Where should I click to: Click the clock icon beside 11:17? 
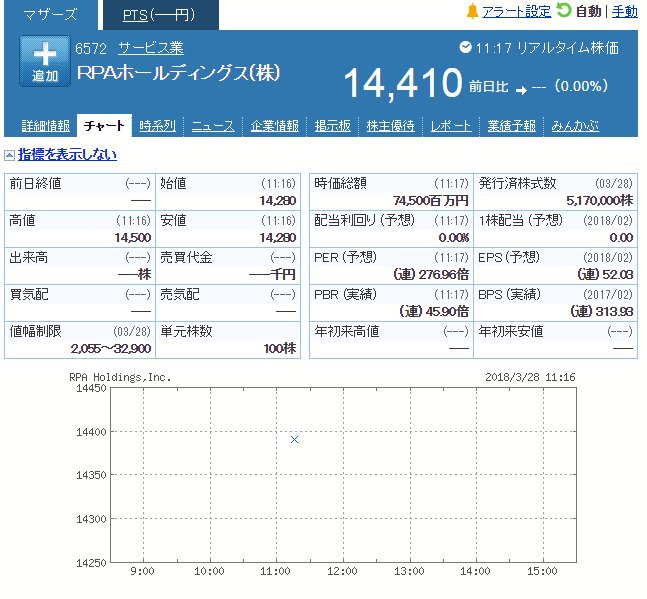point(465,47)
